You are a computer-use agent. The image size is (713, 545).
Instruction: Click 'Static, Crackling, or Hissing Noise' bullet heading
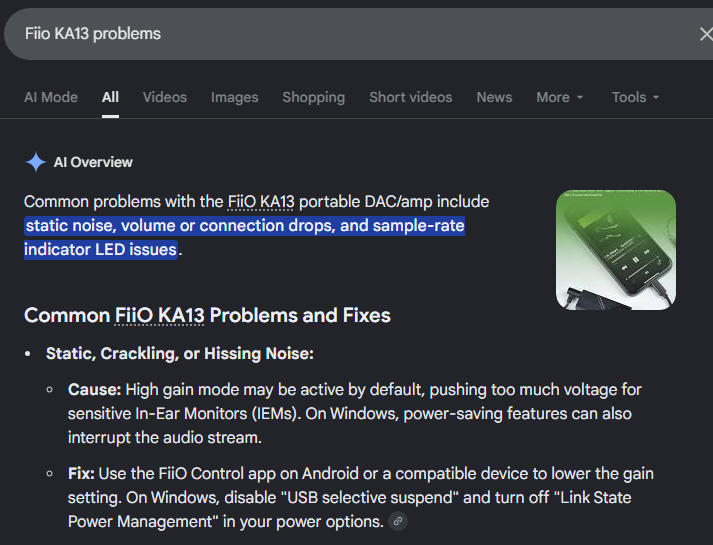pyautogui.click(x=180, y=354)
